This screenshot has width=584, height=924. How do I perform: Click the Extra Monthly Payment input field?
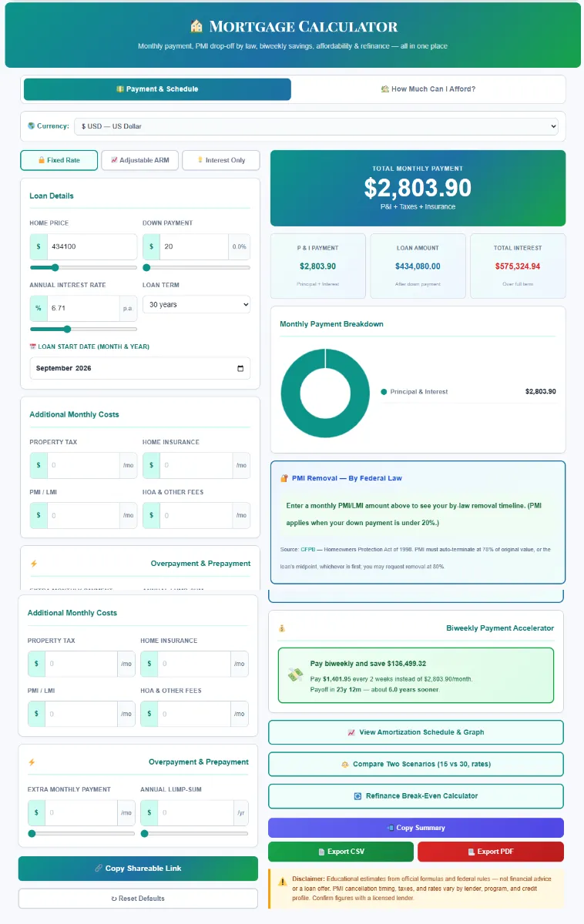(x=80, y=812)
